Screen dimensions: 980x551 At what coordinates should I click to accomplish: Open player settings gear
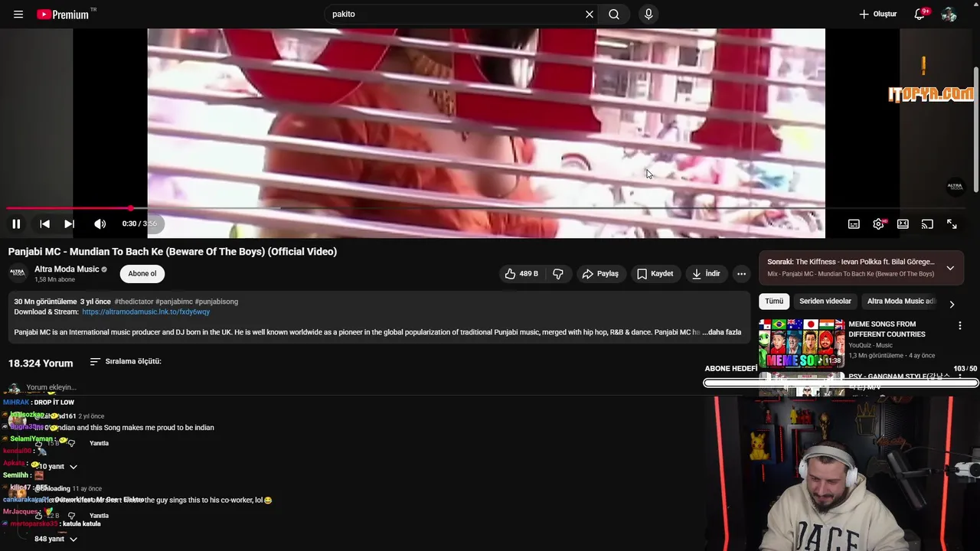pyautogui.click(x=878, y=223)
